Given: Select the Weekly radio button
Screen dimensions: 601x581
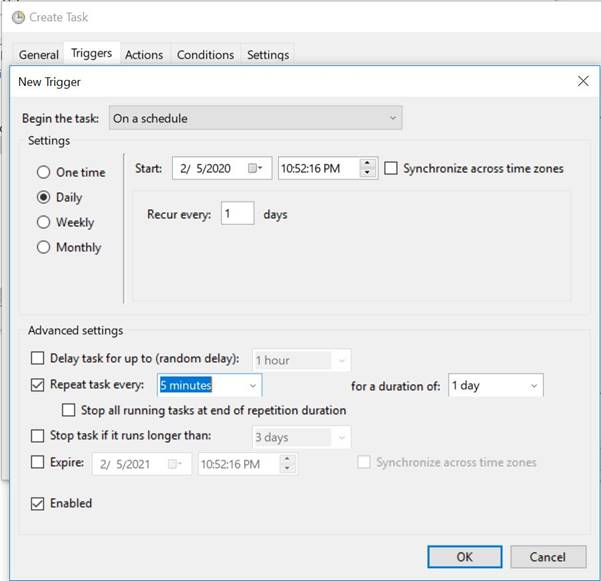Looking at the screenshot, I should (43, 222).
